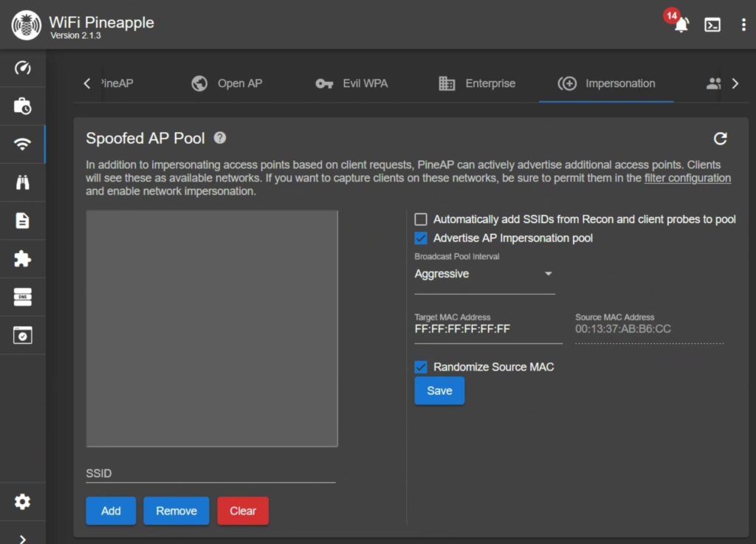Viewport: 756px width, 544px height.
Task: Switch to the Enterprise tab
Action: click(x=478, y=83)
